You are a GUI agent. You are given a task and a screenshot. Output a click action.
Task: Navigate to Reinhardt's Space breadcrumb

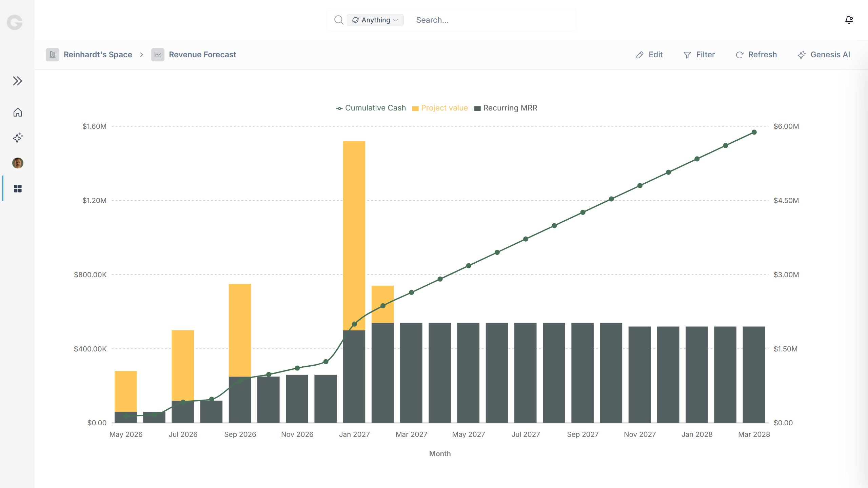coord(98,55)
